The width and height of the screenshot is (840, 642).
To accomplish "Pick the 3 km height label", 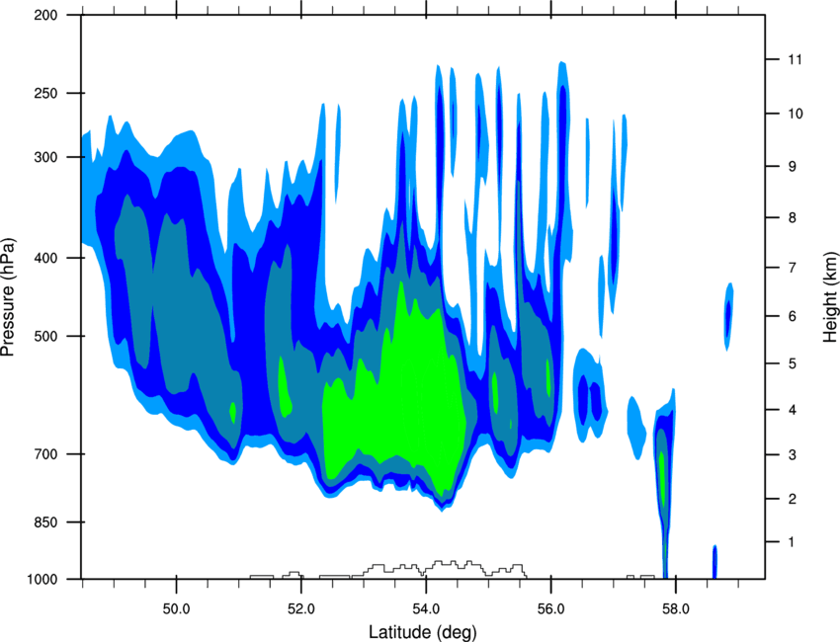I will pyautogui.click(x=793, y=455).
